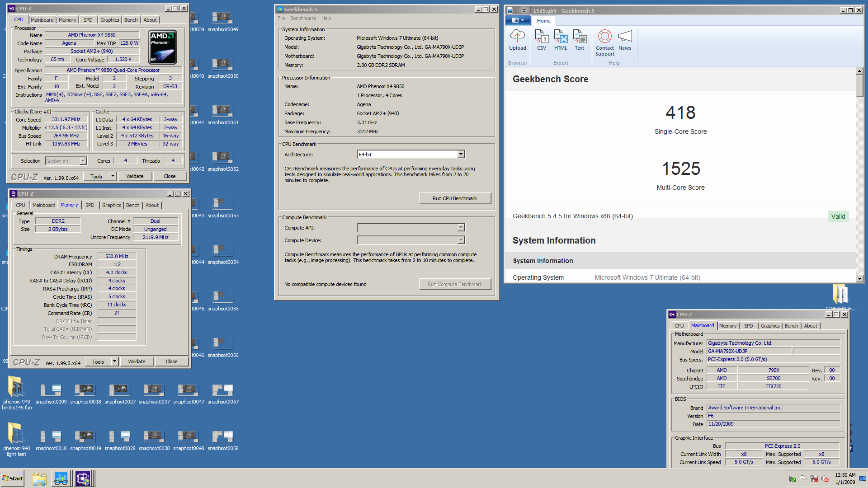Click the scrollbar down arrow in Geekbench results
Viewport: 868px width, 488px height.
pos(860,279)
